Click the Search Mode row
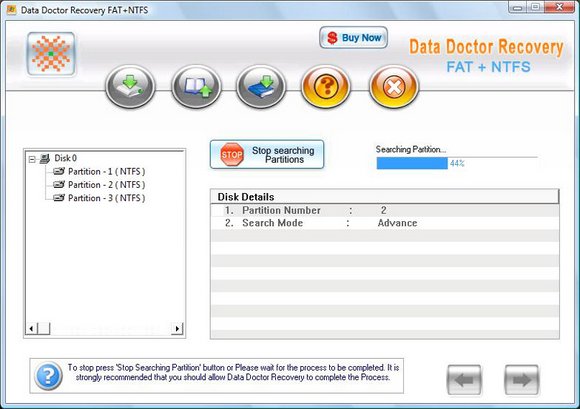Screen dimensions: 580x409 pyautogui.click(x=384, y=223)
